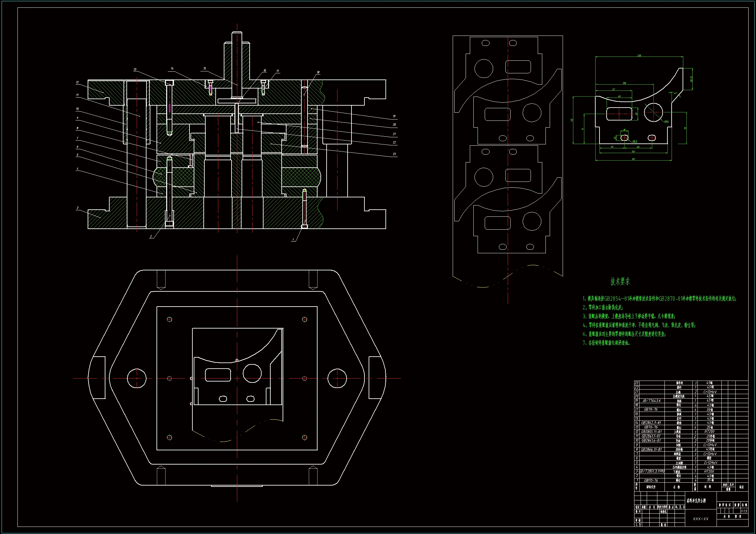Select left guide pillar circle in plan view

tap(137, 378)
